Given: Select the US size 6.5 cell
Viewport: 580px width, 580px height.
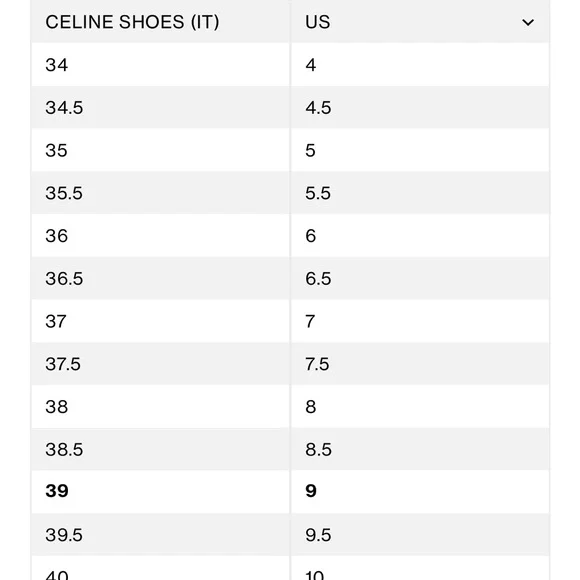Looking at the screenshot, I should 420,279.
